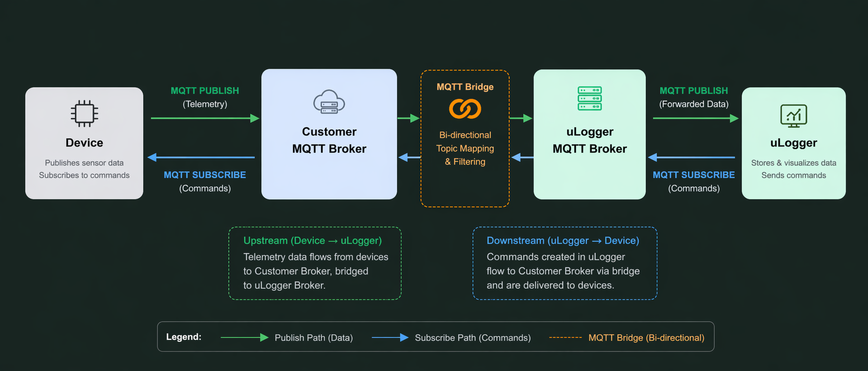Click MQTT SUBSCRIBE label beside the rightmost uLogger box

(x=694, y=175)
